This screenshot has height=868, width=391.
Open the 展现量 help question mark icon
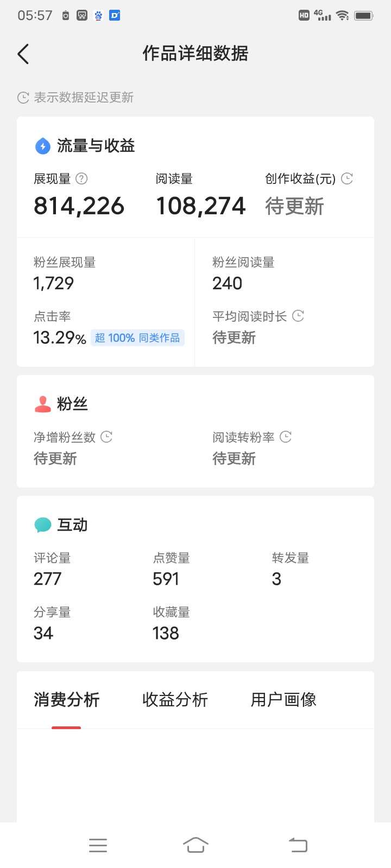coord(81,178)
